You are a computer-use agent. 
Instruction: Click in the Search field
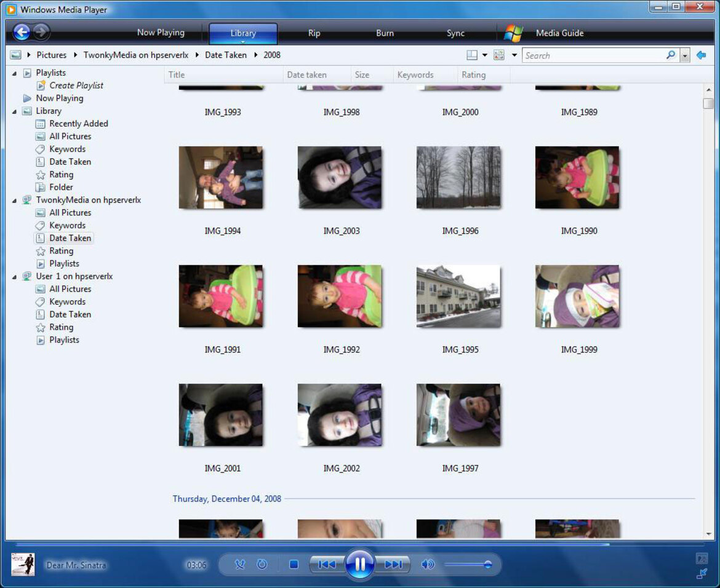(594, 55)
